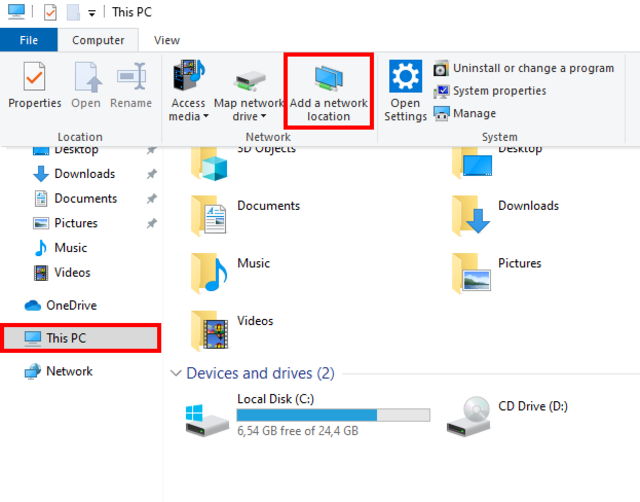The width and height of the screenshot is (640, 502).
Task: Click Add a network location
Action: tap(329, 91)
